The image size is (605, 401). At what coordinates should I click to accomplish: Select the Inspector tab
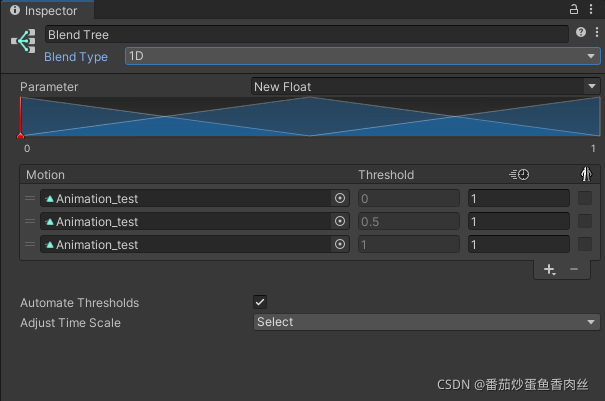coord(47,11)
